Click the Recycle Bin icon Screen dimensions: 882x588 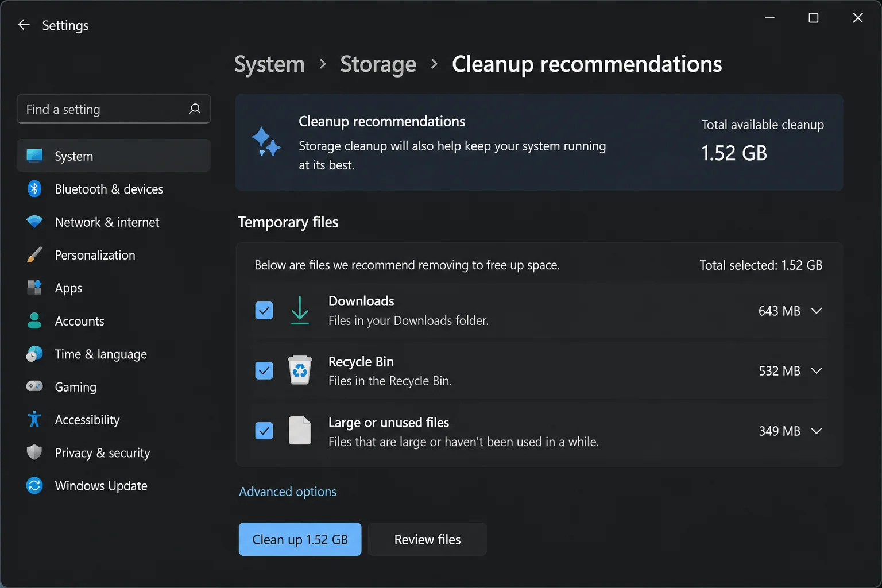click(300, 370)
